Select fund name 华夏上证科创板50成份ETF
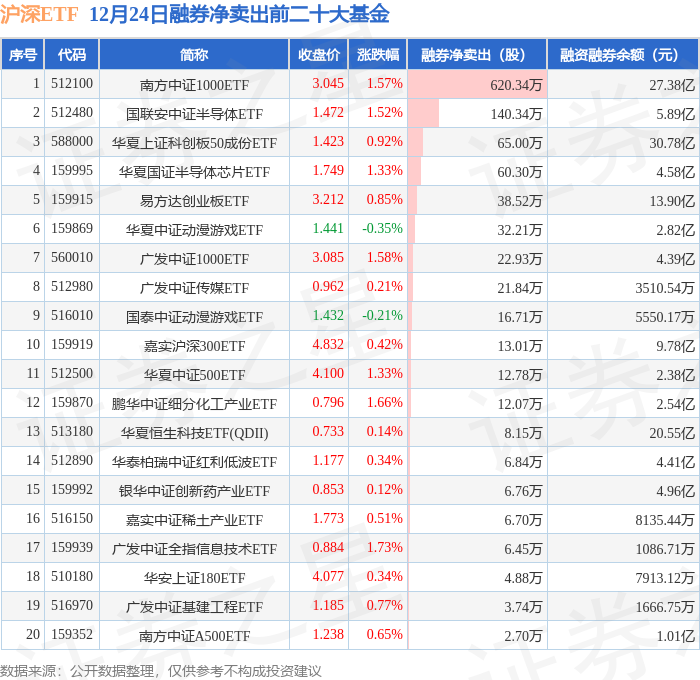This screenshot has width=700, height=680. pyautogui.click(x=194, y=142)
